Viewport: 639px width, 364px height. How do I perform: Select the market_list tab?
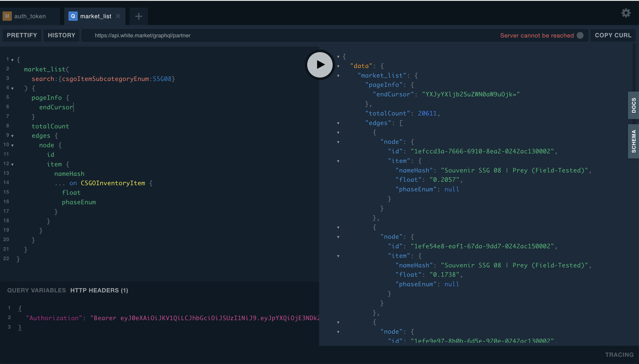[x=94, y=16]
